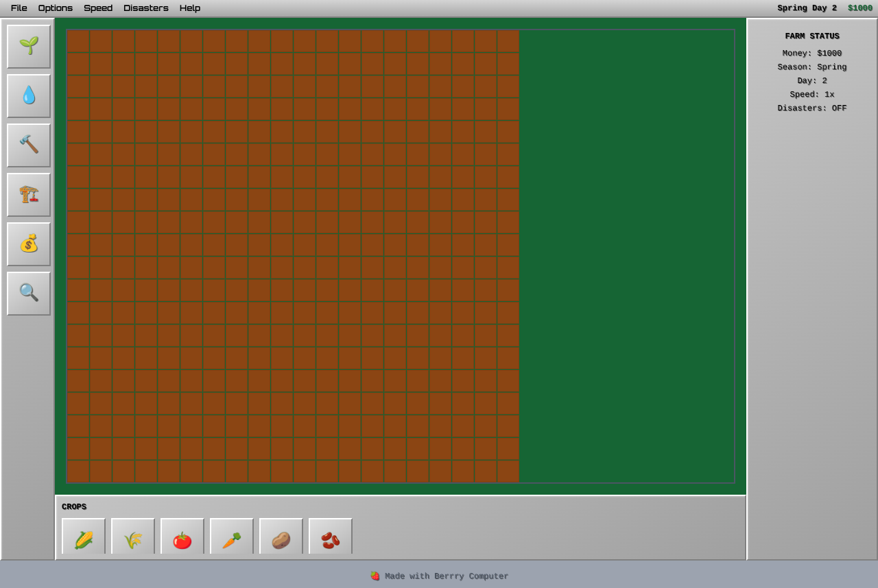Select the corn crop
This screenshot has width=878, height=588.
click(84, 539)
